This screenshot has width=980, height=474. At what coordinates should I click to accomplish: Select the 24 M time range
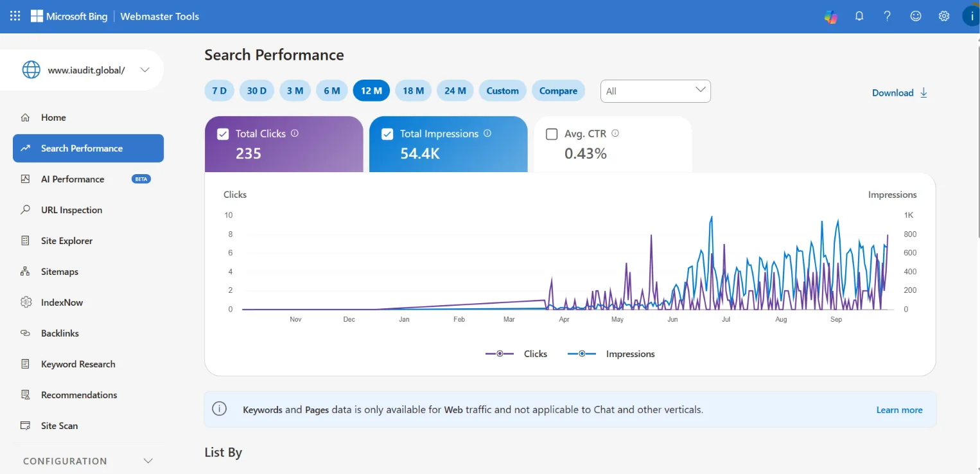click(455, 91)
